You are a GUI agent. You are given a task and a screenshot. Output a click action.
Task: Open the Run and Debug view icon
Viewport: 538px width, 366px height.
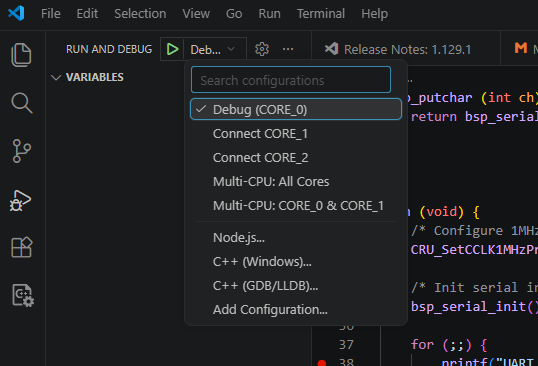(x=21, y=200)
